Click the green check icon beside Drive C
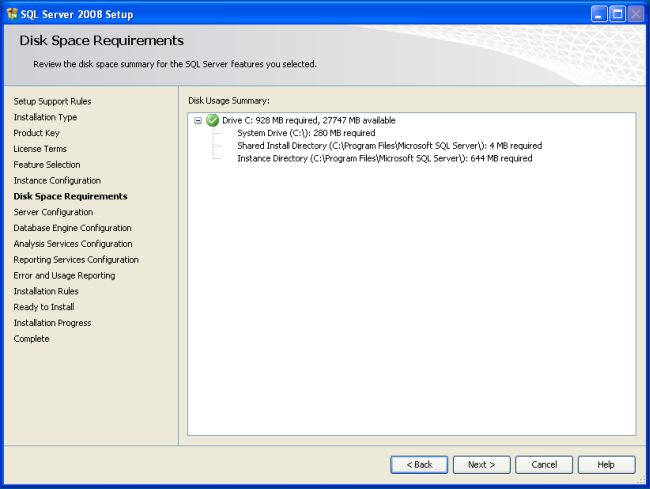The image size is (650, 489). pyautogui.click(x=212, y=121)
